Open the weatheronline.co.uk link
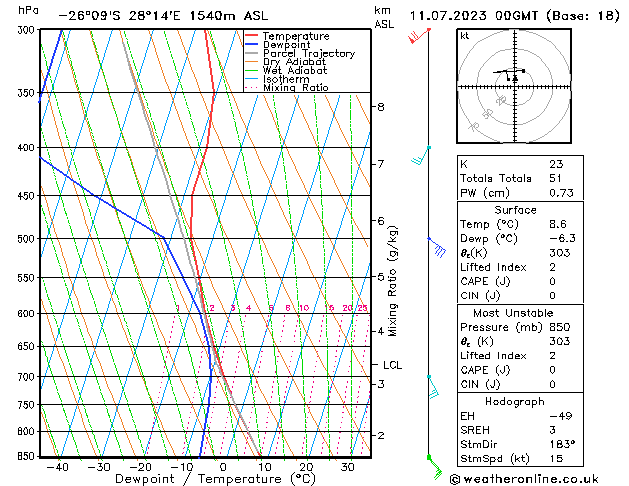 point(534,478)
